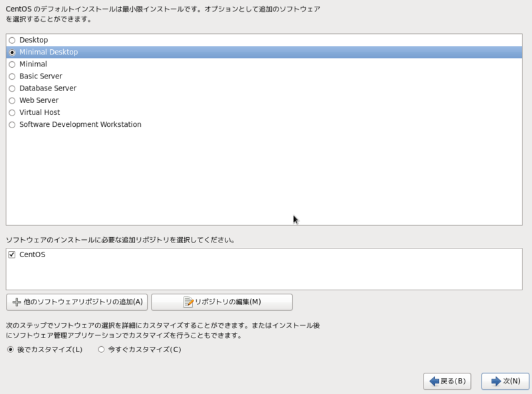Select the Desktop radio button
Screen dimensions: 532x394
coord(12,41)
